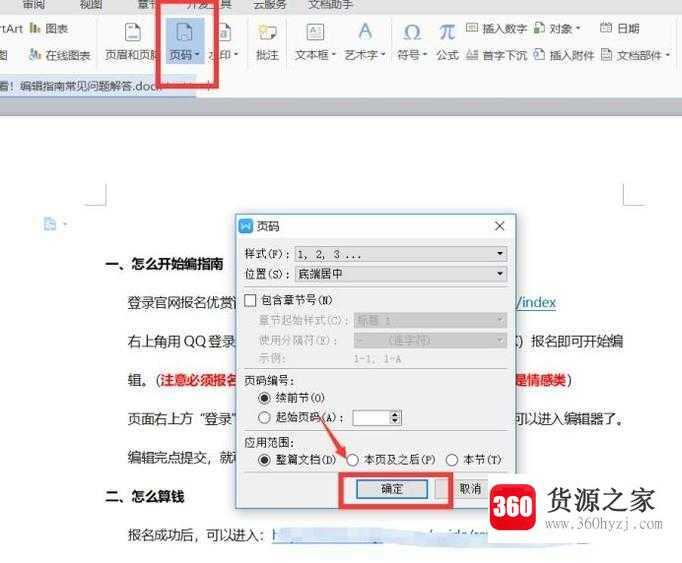
Task: Open 文档部件 document parts
Action: coord(635,55)
